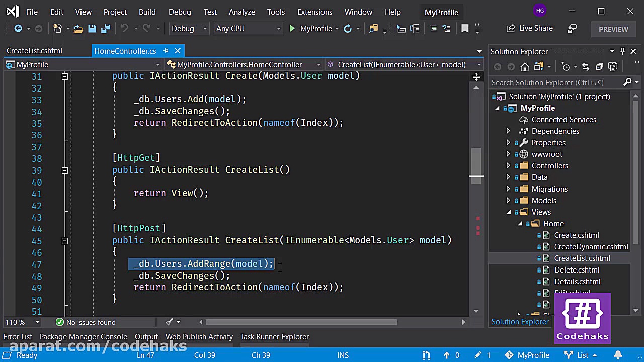644x362 pixels.
Task: Open the Output tab
Action: 146,337
